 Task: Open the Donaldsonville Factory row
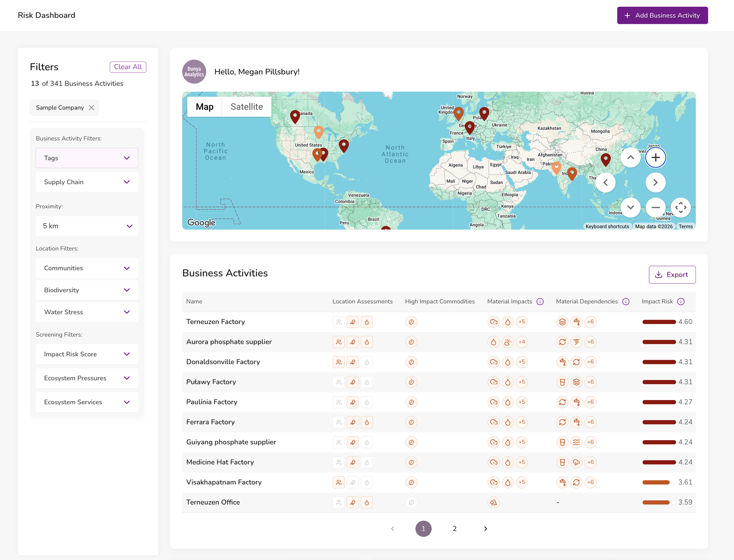click(439, 362)
